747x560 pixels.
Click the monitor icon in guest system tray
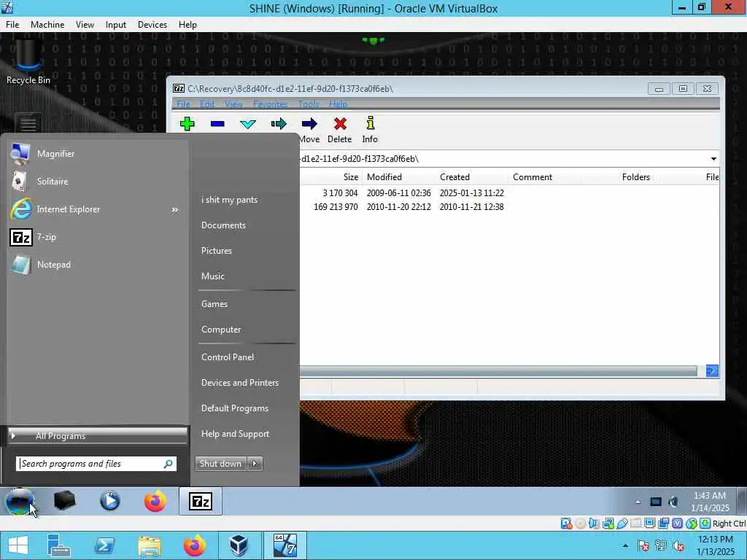tap(656, 502)
